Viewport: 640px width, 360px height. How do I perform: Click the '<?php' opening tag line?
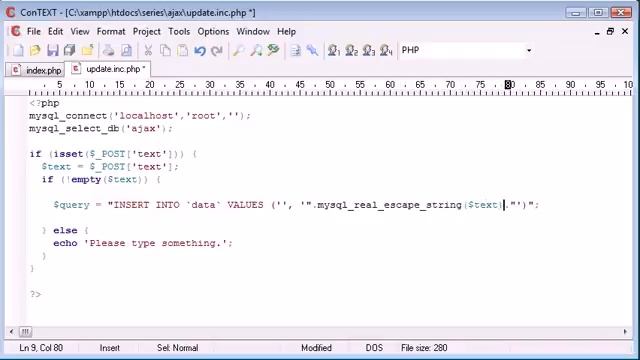coord(44,103)
